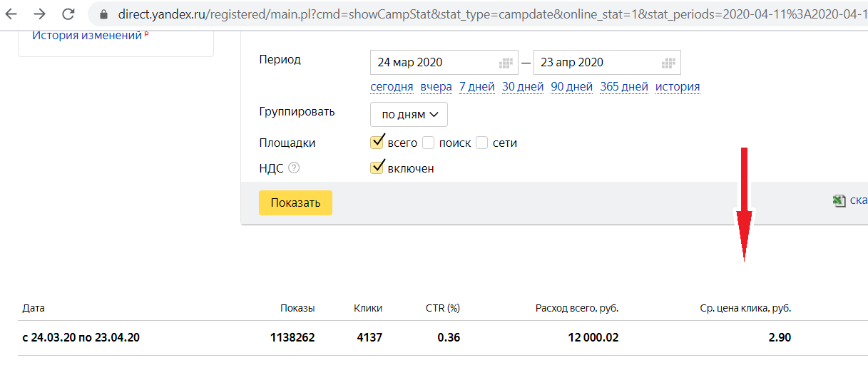Click the НДС help question mark icon
The width and height of the screenshot is (868, 380).
[294, 169]
